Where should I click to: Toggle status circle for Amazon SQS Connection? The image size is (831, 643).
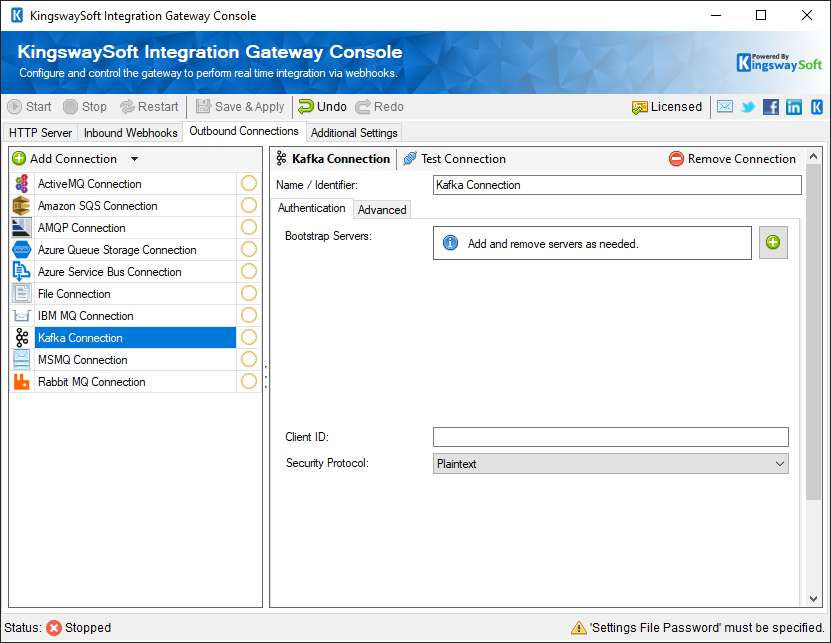coord(249,205)
